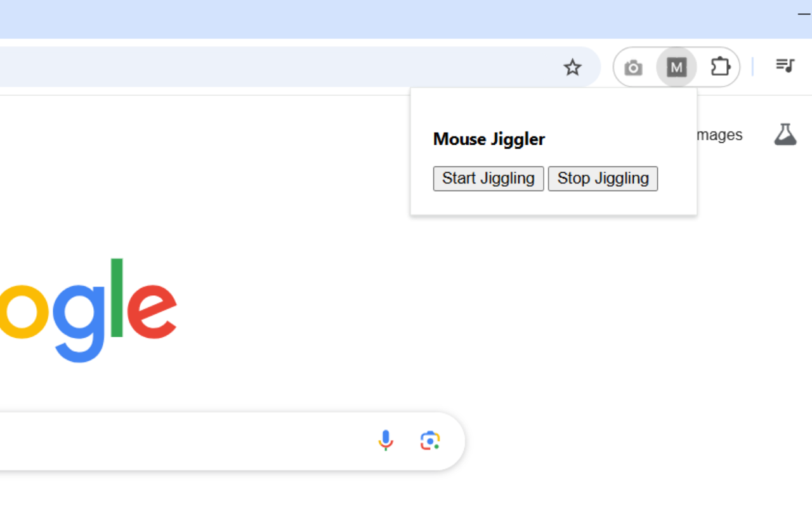Turn off mouse jiggling

[x=603, y=178]
